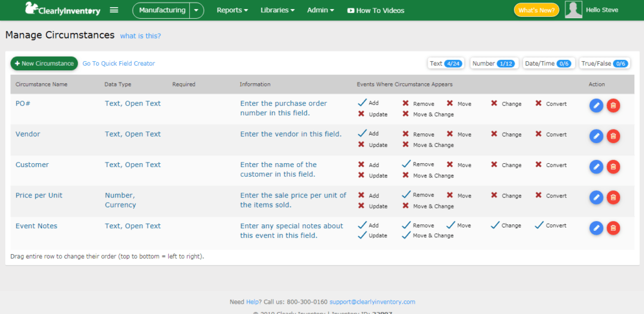Open the Hello Steve user menu
This screenshot has height=314, width=644.
601,10
